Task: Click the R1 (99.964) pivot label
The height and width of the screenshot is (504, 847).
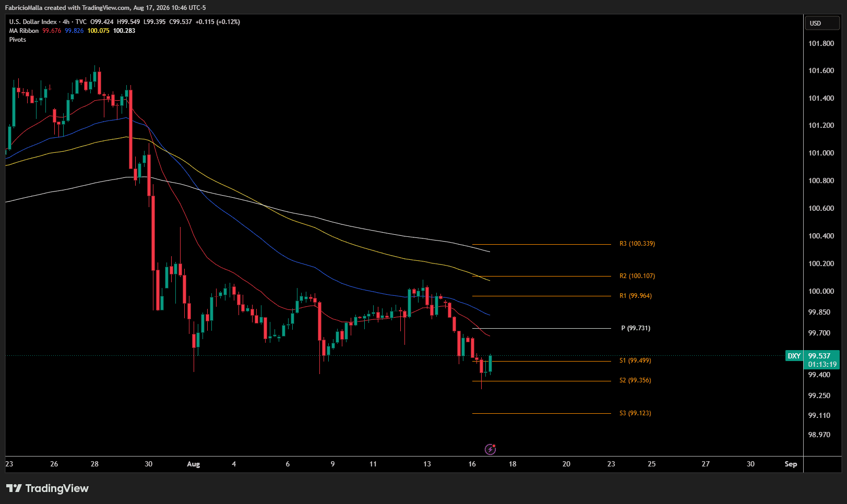Action: [636, 296]
